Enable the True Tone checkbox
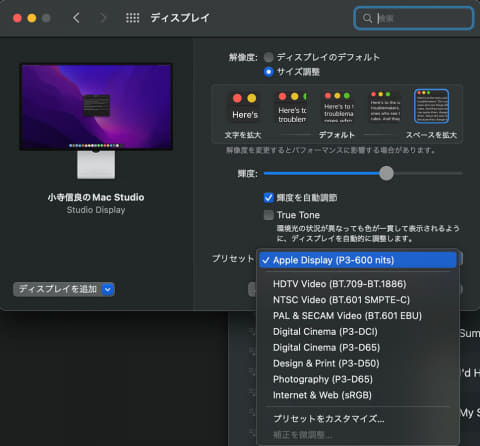480x446 pixels. coord(269,215)
